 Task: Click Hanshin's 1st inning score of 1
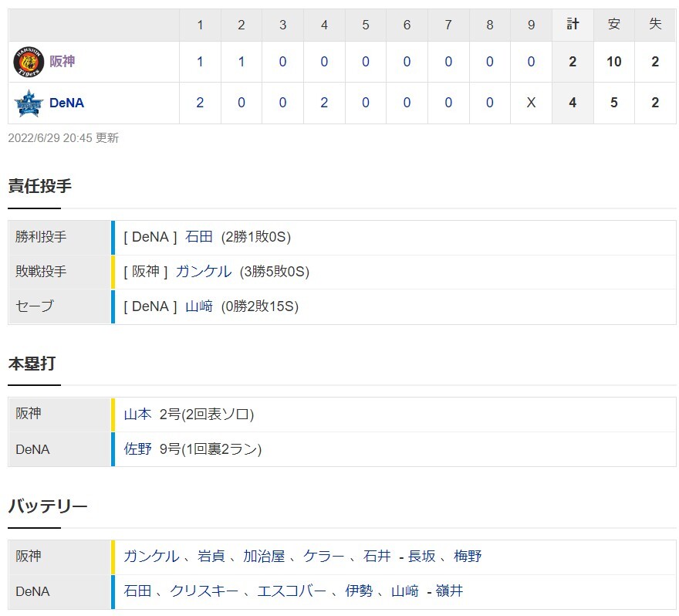point(200,62)
